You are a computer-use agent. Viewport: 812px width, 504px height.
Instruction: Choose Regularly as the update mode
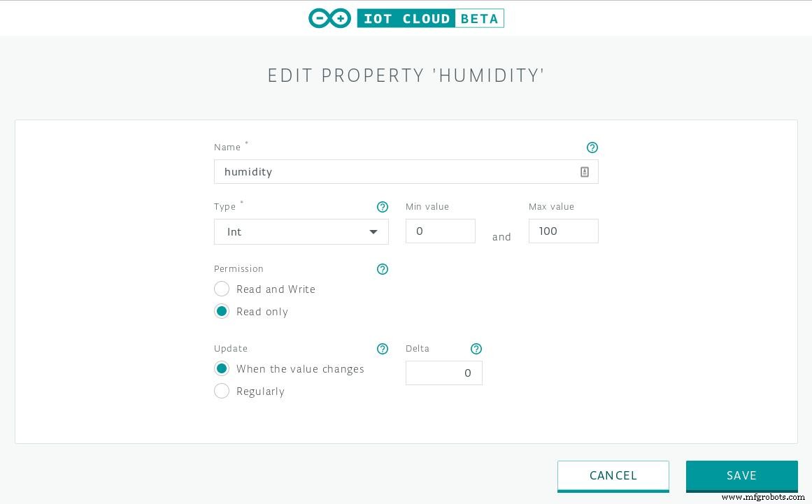[x=222, y=391]
